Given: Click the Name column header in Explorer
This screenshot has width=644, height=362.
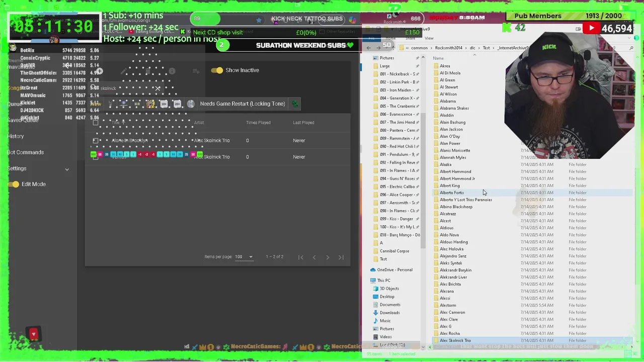Looking at the screenshot, I should coord(438,58).
